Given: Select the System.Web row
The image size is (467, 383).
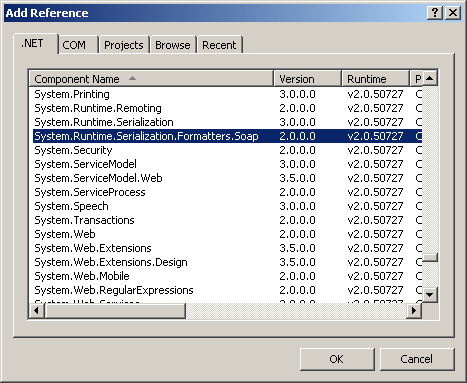Looking at the screenshot, I should click(x=227, y=234).
